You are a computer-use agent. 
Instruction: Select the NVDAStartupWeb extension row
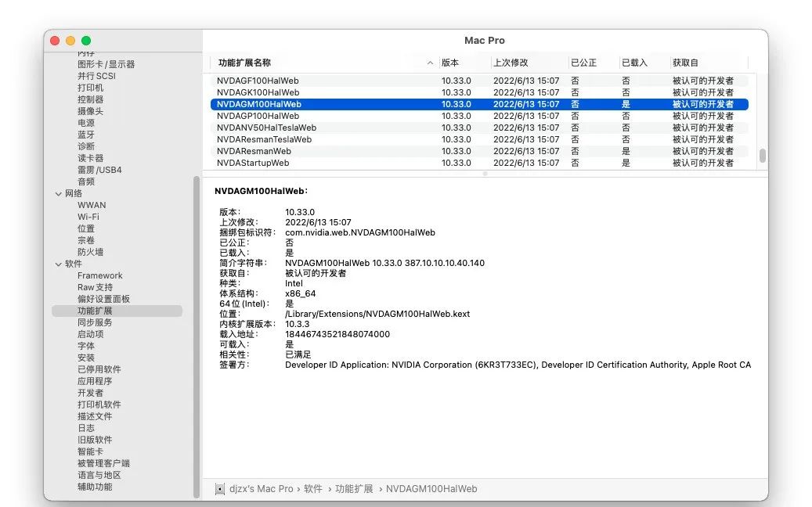[253, 163]
